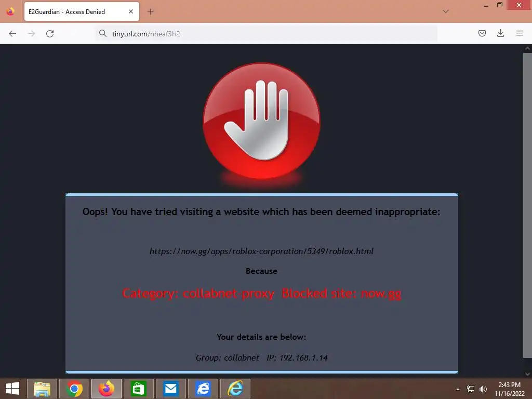Click the "Your details are below:" text

click(261, 337)
